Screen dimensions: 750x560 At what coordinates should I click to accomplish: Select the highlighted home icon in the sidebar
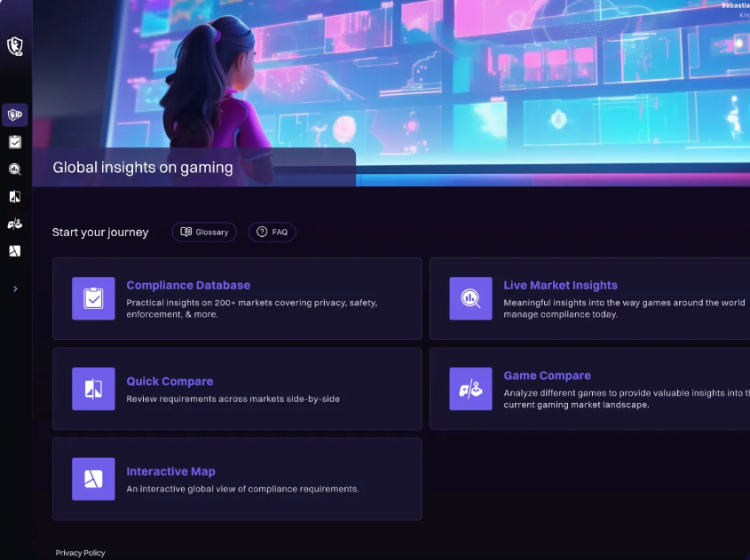tap(14, 114)
